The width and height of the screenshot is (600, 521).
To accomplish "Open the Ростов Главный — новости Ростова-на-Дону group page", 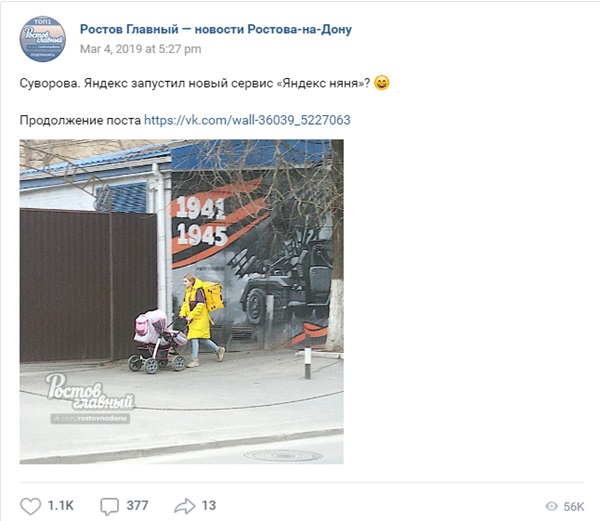I will tap(216, 29).
